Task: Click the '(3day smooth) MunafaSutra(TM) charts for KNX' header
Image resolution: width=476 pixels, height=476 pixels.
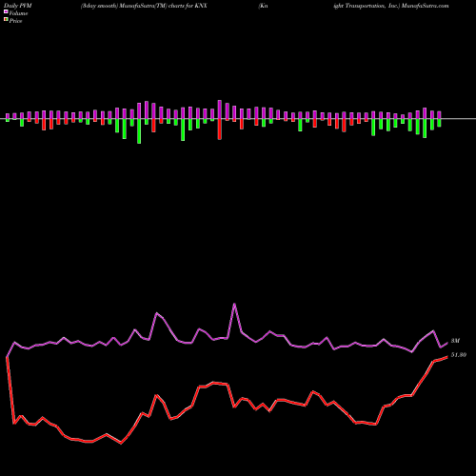Action: [x=144, y=6]
